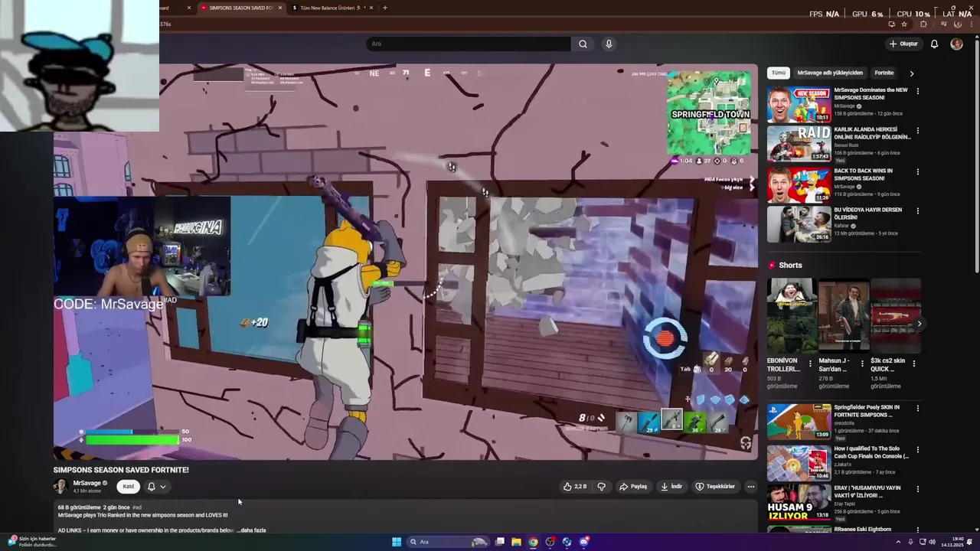Viewport: 980px width, 551px height.
Task: Select the Tümü filter chip
Action: (779, 73)
